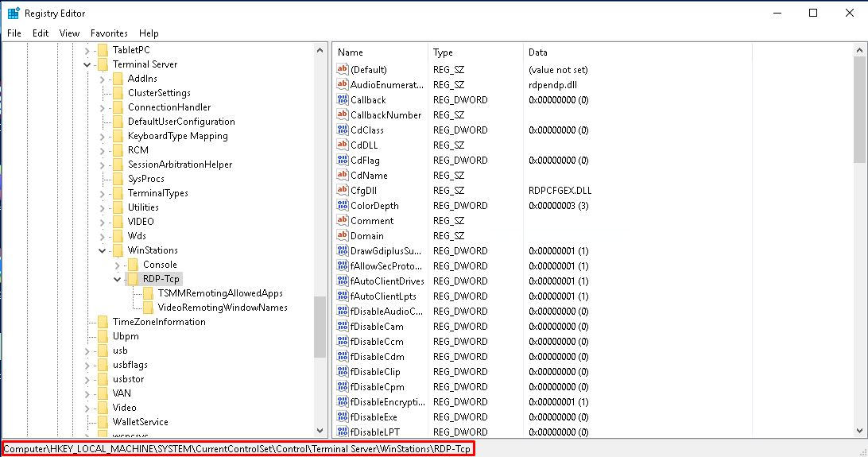This screenshot has height=457, width=868.
Task: Select the RDP-Tcp folder icon
Action: tap(133, 279)
